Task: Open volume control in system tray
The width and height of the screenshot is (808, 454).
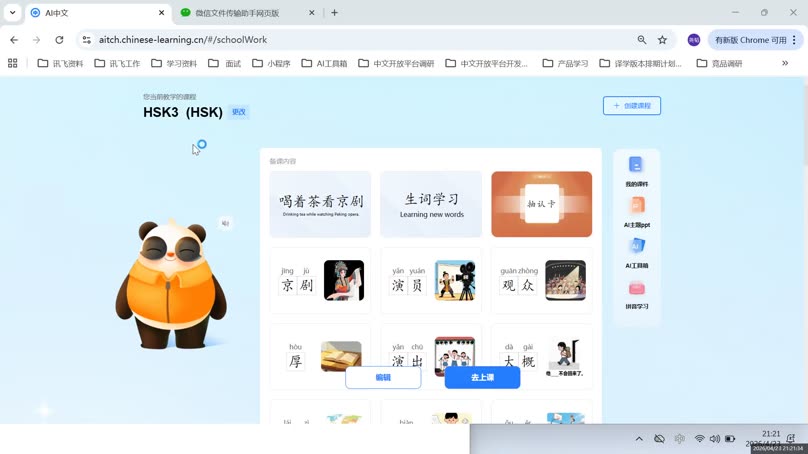Action: coord(715,439)
